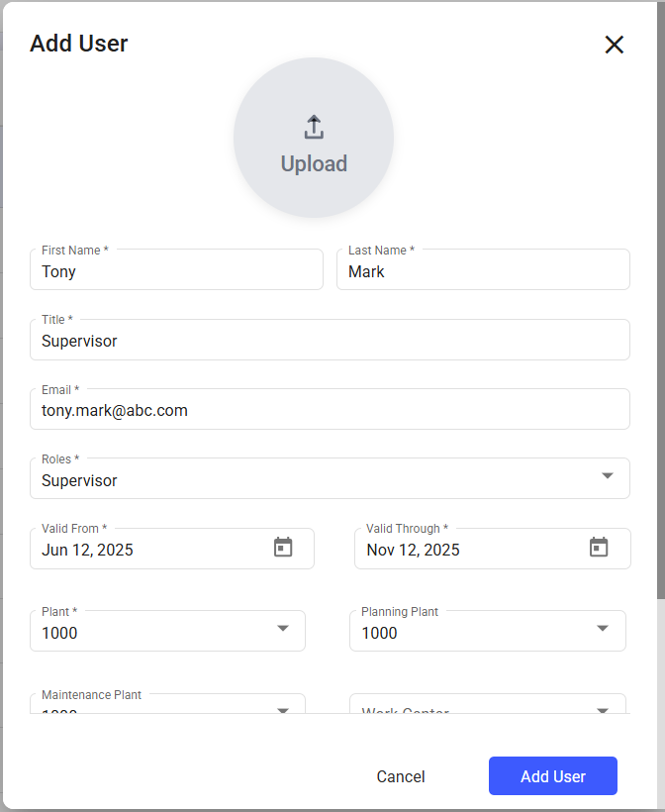Click into the Title field
The width and height of the screenshot is (665, 812).
[x=330, y=341]
